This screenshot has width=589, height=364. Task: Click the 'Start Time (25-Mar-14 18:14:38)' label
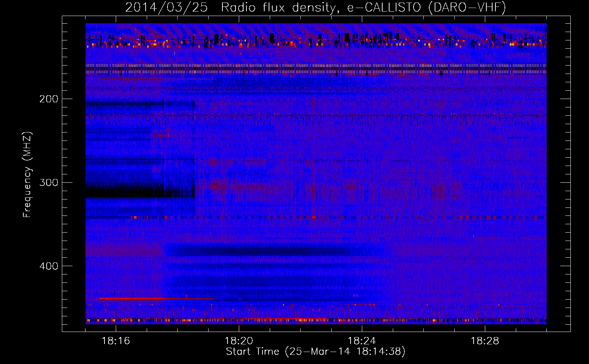tap(316, 352)
